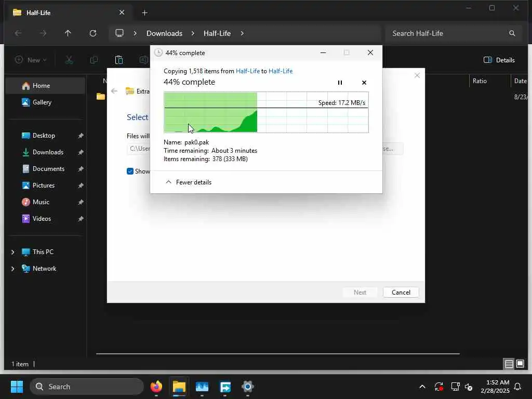Switch to the large thumbnails view
This screenshot has height=399, width=532.
(x=520, y=364)
